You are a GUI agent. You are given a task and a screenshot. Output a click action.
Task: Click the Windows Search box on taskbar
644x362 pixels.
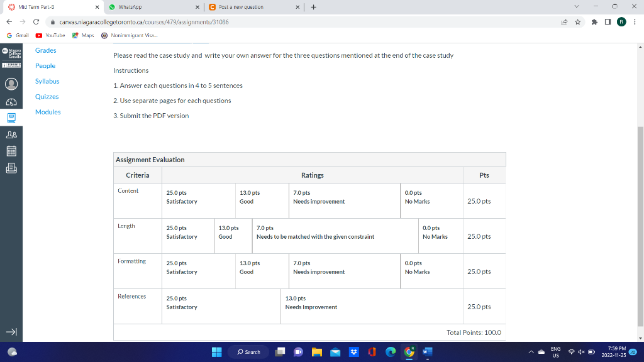[249, 352]
